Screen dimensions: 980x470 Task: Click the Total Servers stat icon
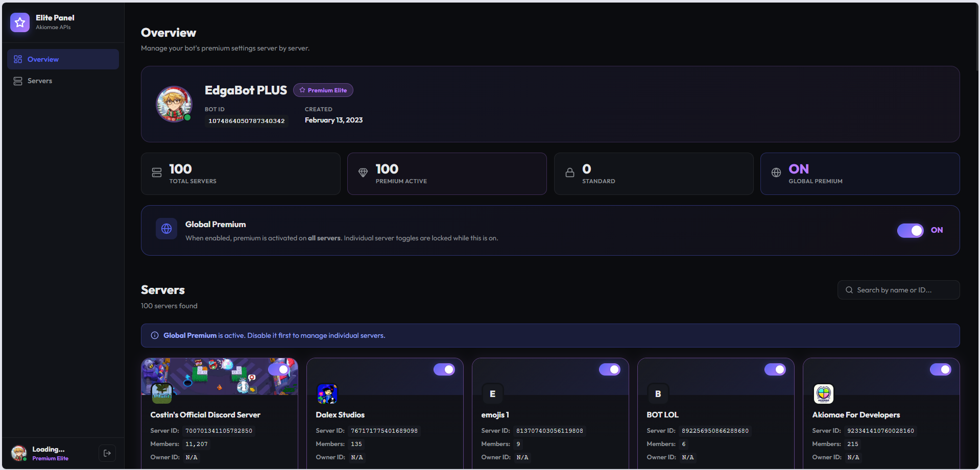click(157, 173)
